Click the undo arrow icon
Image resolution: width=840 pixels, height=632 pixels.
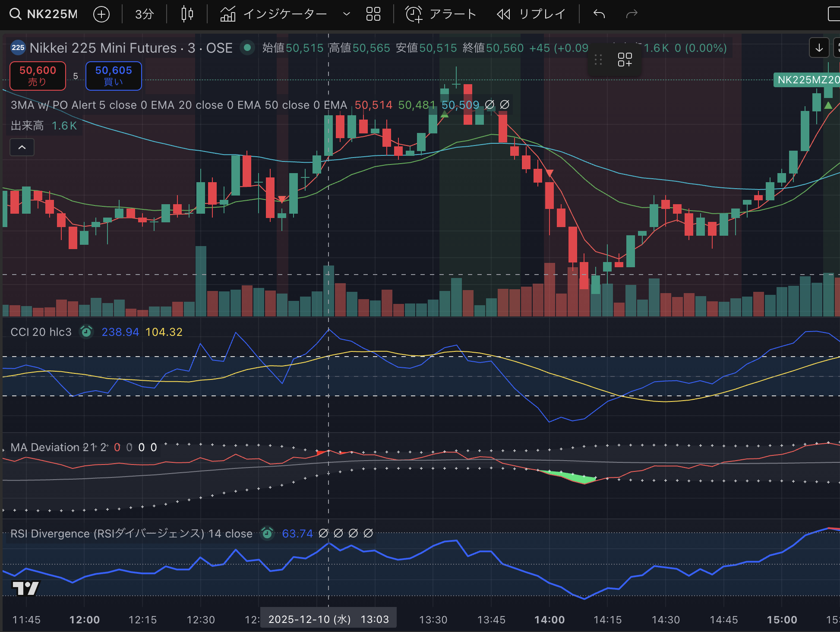pos(599,14)
